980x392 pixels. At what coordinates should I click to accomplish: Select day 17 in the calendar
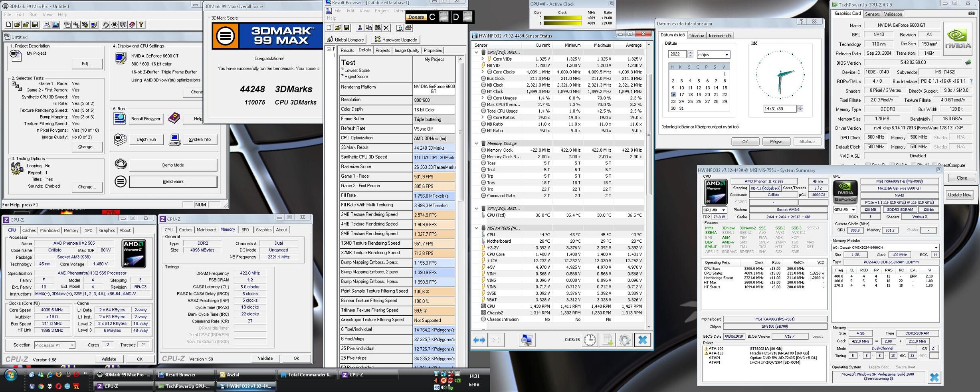pos(681,95)
